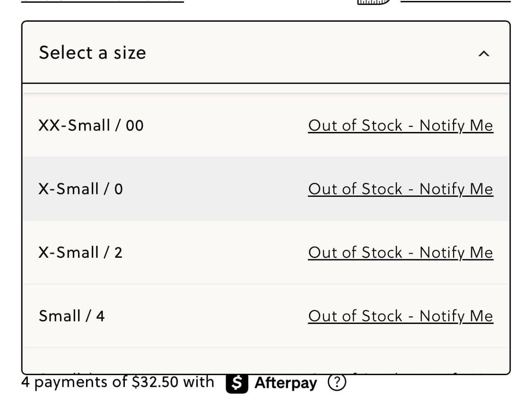This screenshot has width=532, height=403.
Task: Collapse the size list using the chevron arrow
Action: (483, 54)
